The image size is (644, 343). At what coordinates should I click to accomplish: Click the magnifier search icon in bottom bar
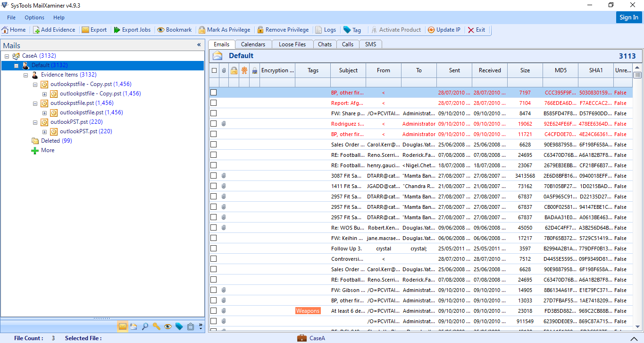click(145, 326)
